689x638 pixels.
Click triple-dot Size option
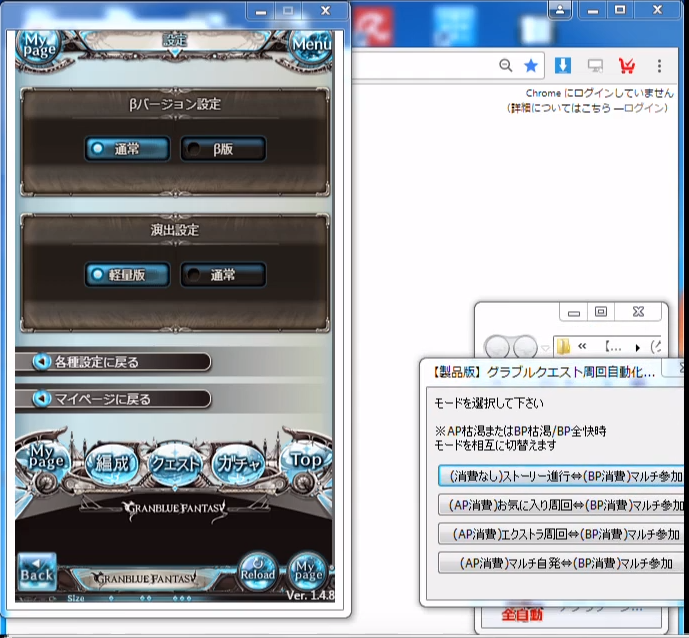coord(181,598)
